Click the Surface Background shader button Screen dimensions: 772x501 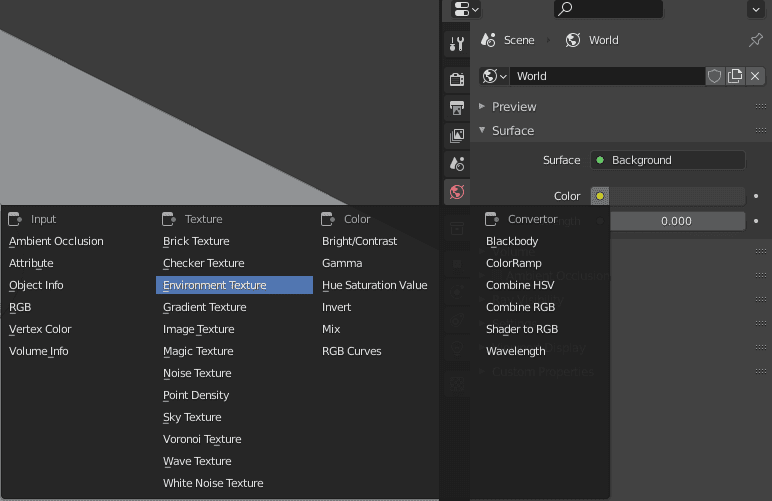pos(667,160)
